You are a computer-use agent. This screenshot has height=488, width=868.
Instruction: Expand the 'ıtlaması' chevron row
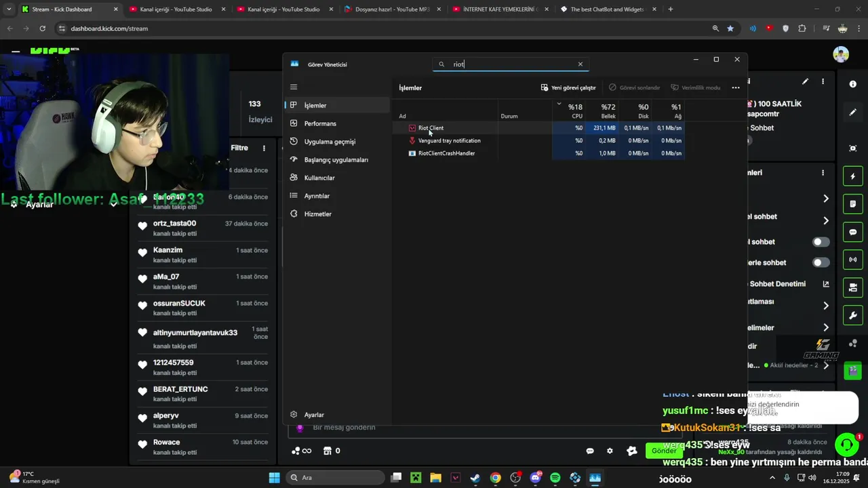826,306
